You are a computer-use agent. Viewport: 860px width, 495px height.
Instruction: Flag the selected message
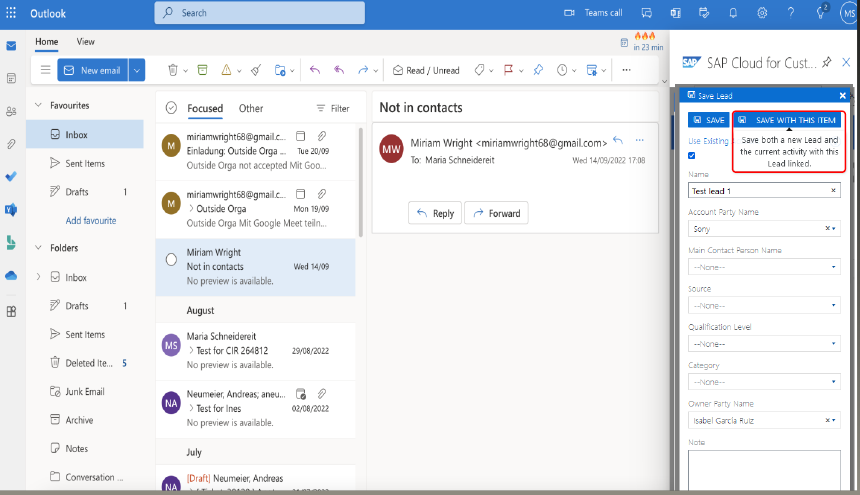[508, 70]
